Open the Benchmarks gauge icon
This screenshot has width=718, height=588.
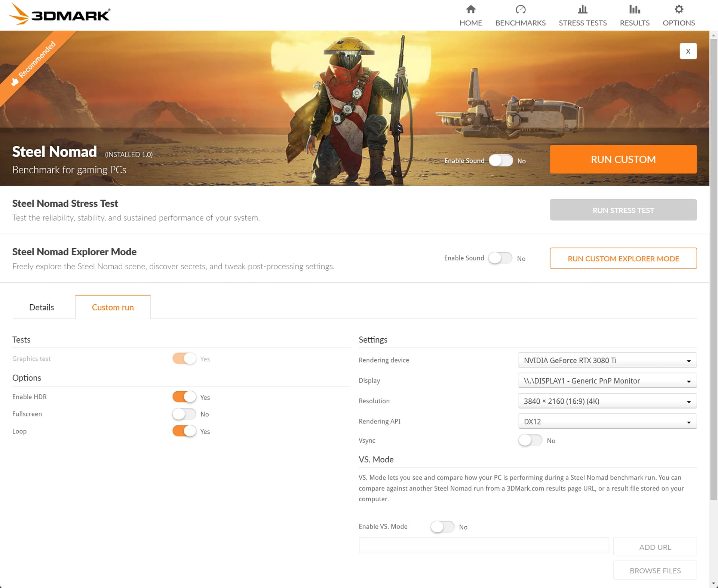(x=520, y=9)
